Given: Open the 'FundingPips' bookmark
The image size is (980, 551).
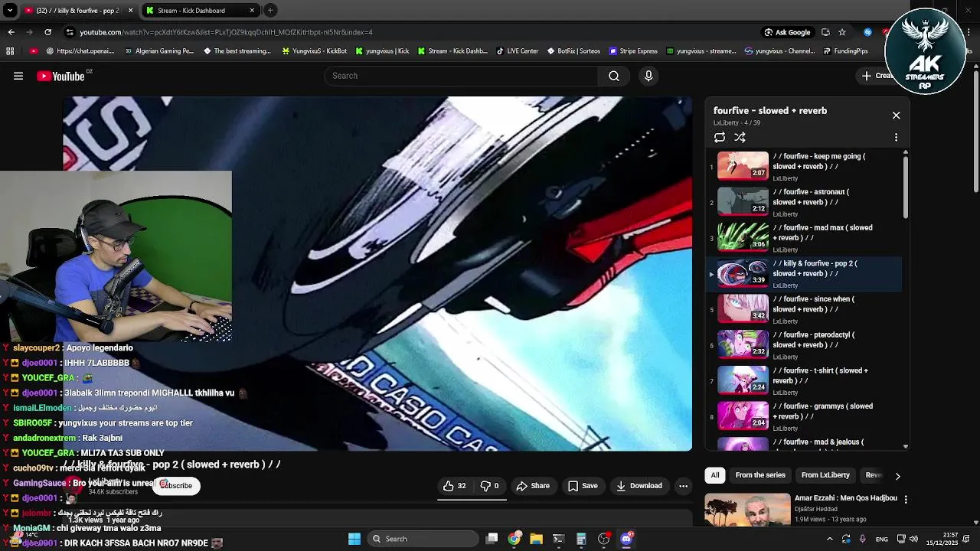Looking at the screenshot, I should [845, 51].
